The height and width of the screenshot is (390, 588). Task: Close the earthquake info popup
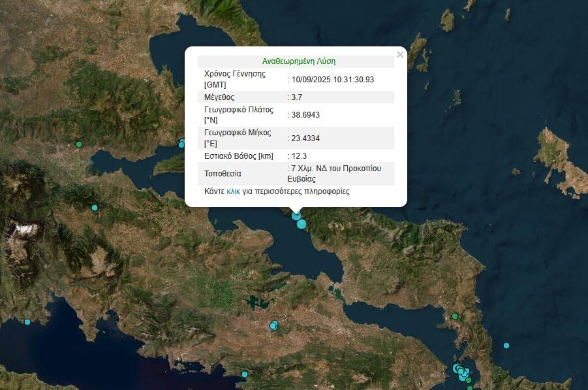[x=399, y=55]
